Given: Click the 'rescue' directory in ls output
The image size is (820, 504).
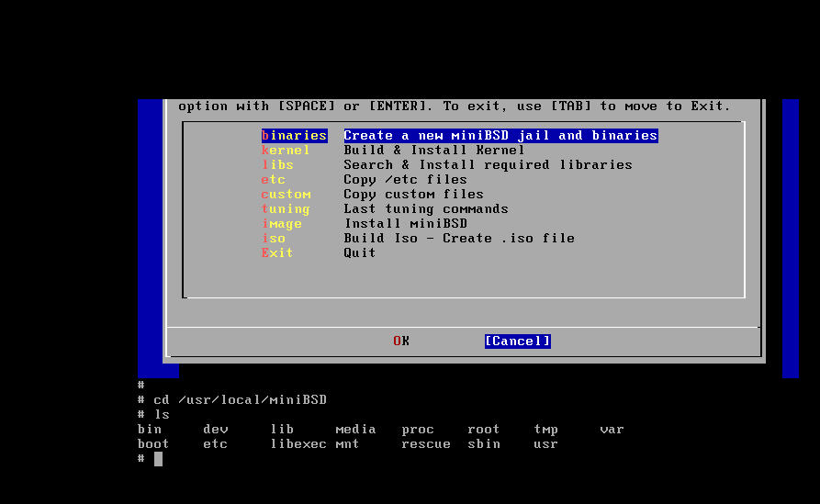Looking at the screenshot, I should 426,444.
